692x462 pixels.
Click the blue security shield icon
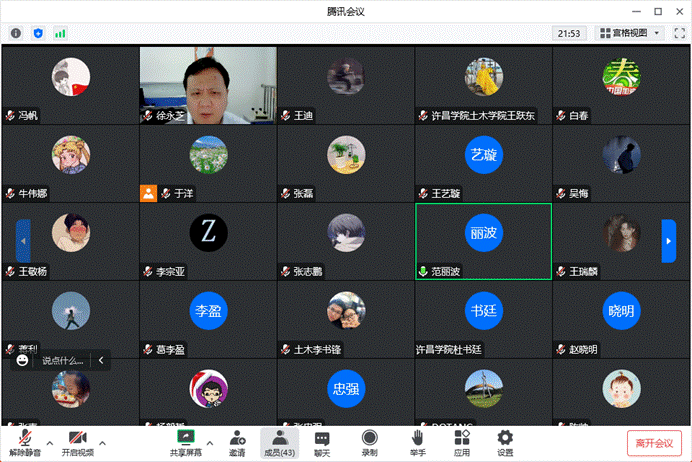(38, 33)
